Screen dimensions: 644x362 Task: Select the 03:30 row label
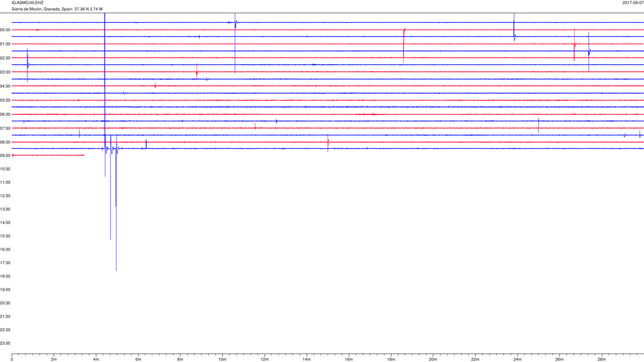pyautogui.click(x=5, y=72)
